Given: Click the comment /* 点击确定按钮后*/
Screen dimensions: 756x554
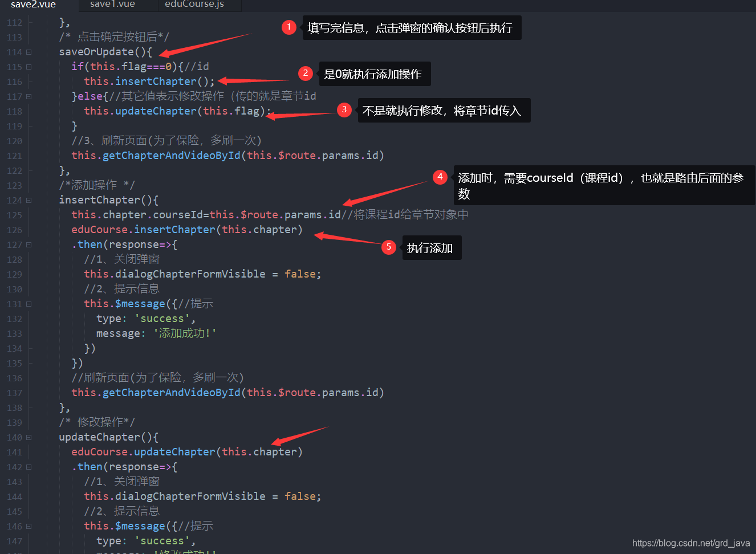Looking at the screenshot, I should coord(114,37).
